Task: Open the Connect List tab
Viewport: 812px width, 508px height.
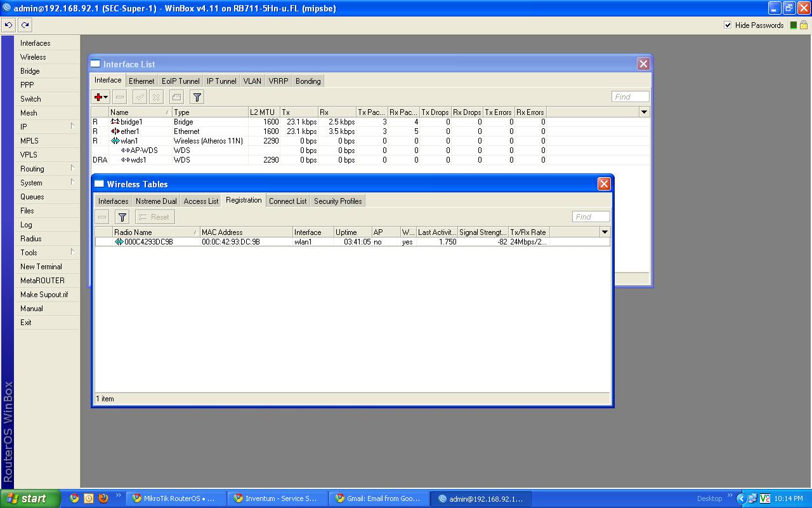Action: [x=288, y=201]
